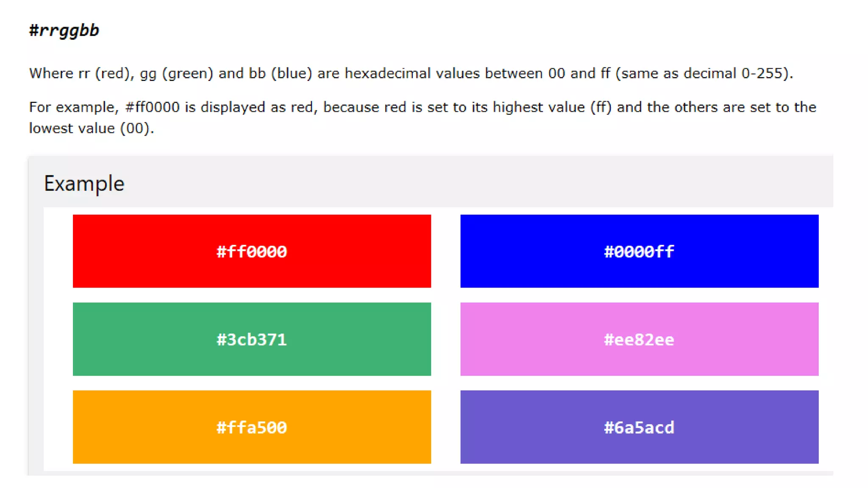This screenshot has width=868, height=488.
Task: Select the blue #0000ff color block
Action: (639, 251)
